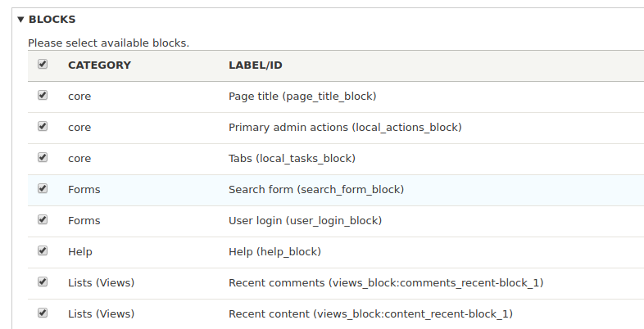644x329 pixels.
Task: Uncheck the Search form block checkbox
Action: (43, 188)
